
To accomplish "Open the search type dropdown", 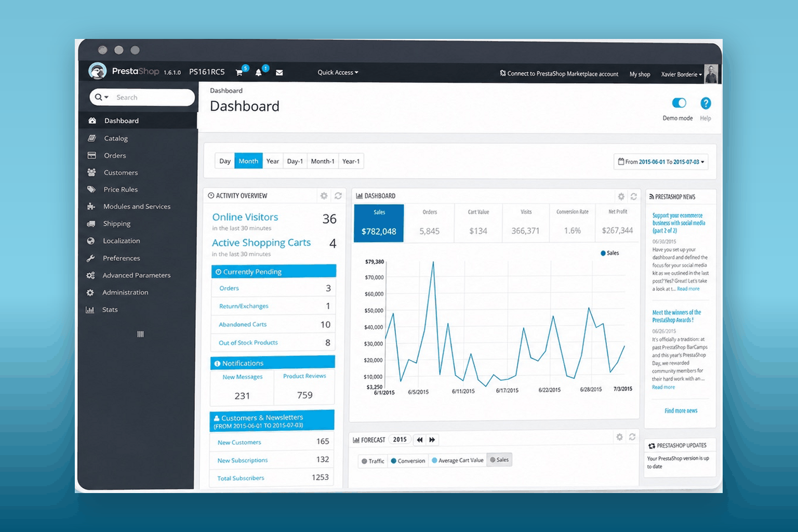I will [x=102, y=97].
